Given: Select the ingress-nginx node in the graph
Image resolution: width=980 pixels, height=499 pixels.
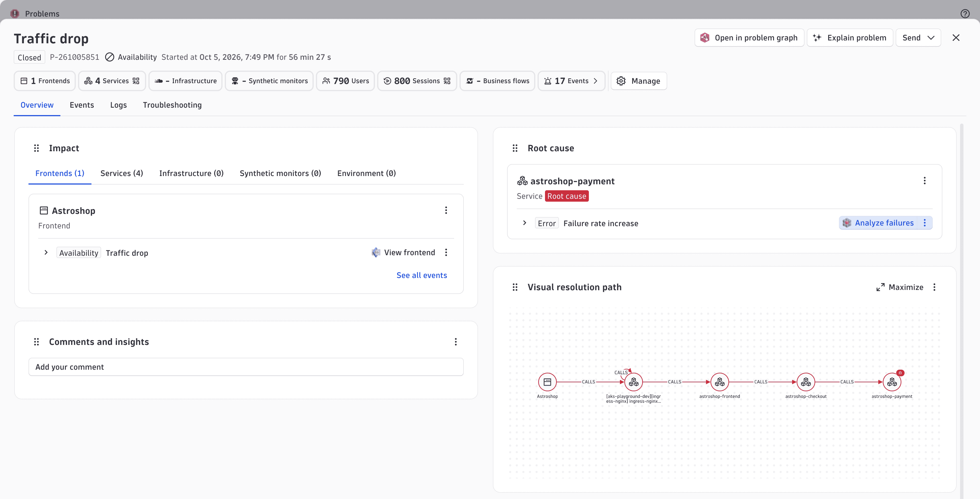Looking at the screenshot, I should click(x=633, y=382).
